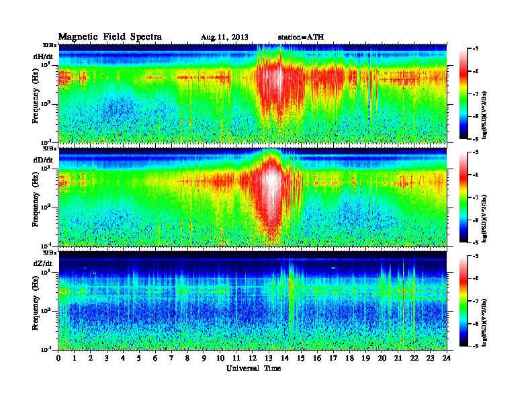Click hour tick label "16" on time axis
Image resolution: width=532 pixels, height=411 pixels.
(x=317, y=358)
